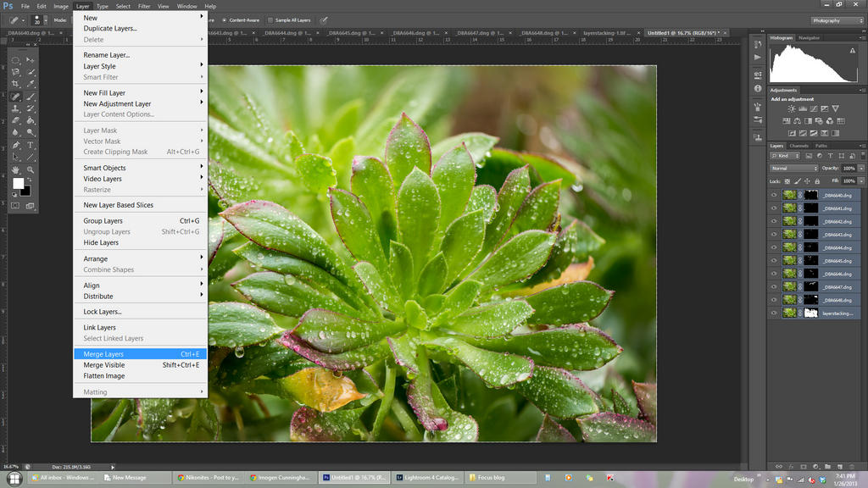Choose Merge Layers from the Layer menu

(103, 354)
